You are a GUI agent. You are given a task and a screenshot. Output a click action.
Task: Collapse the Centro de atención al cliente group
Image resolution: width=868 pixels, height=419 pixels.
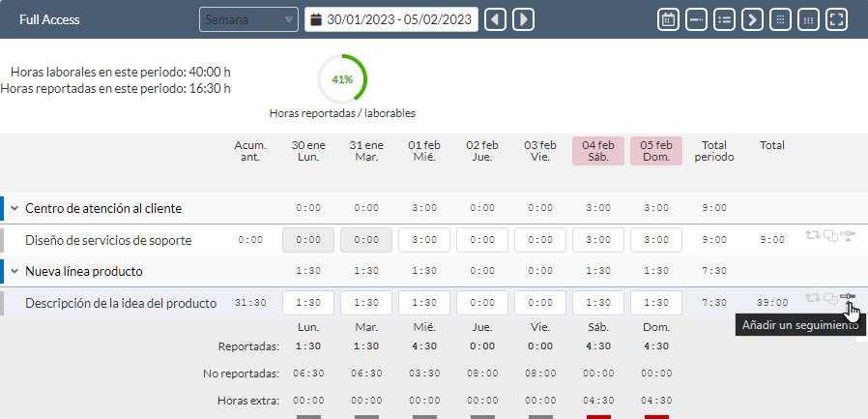15,208
